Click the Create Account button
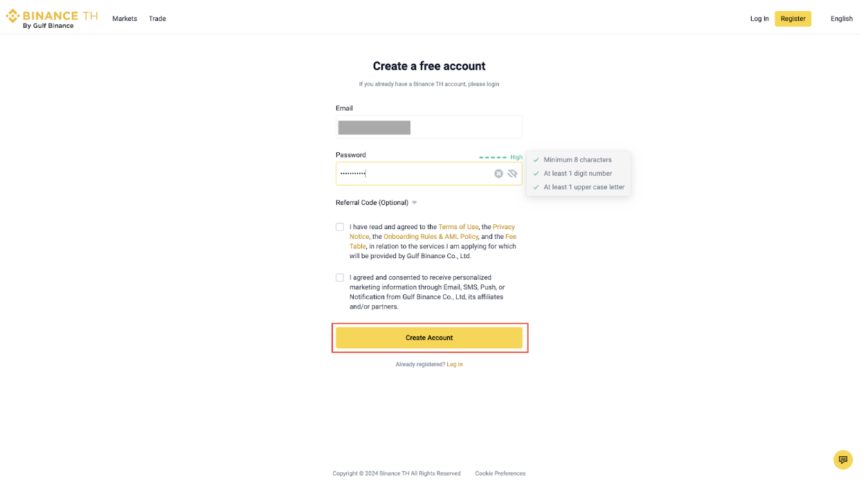868x497 pixels. coord(429,338)
